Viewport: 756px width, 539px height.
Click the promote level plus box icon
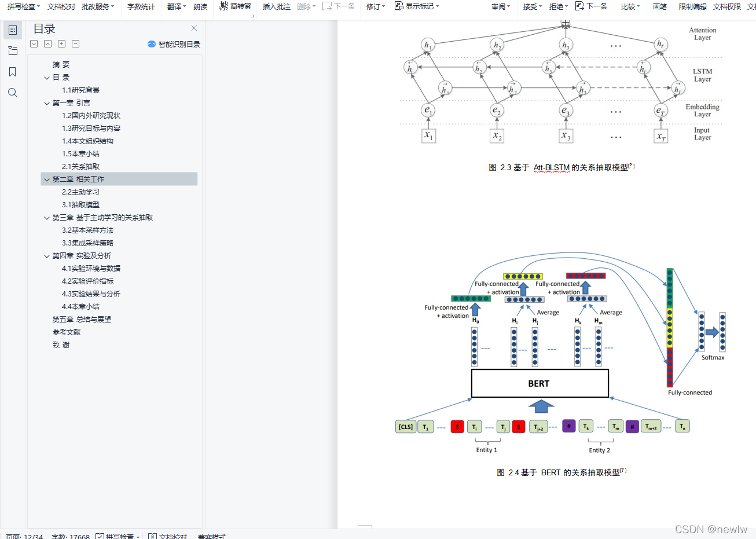(62, 44)
